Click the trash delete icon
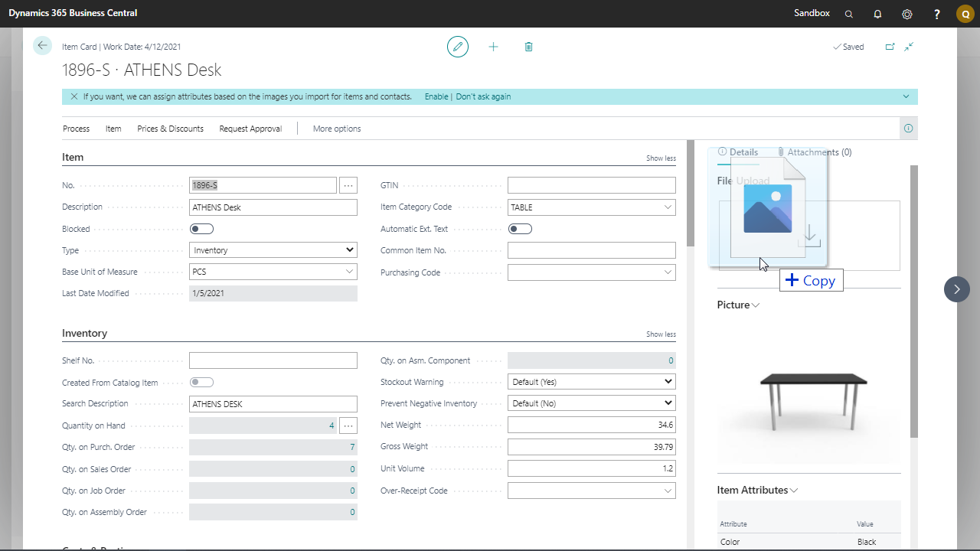Screen dimensions: 980x551 pyautogui.click(x=528, y=47)
